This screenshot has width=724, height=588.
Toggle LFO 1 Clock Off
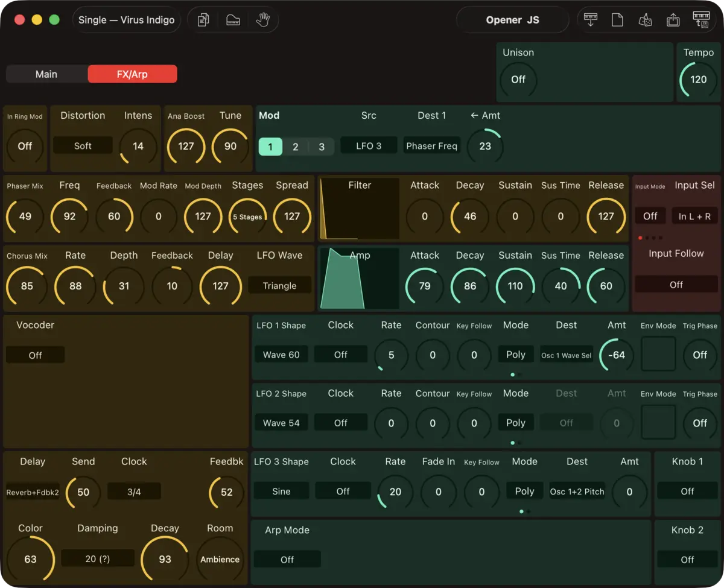(341, 355)
